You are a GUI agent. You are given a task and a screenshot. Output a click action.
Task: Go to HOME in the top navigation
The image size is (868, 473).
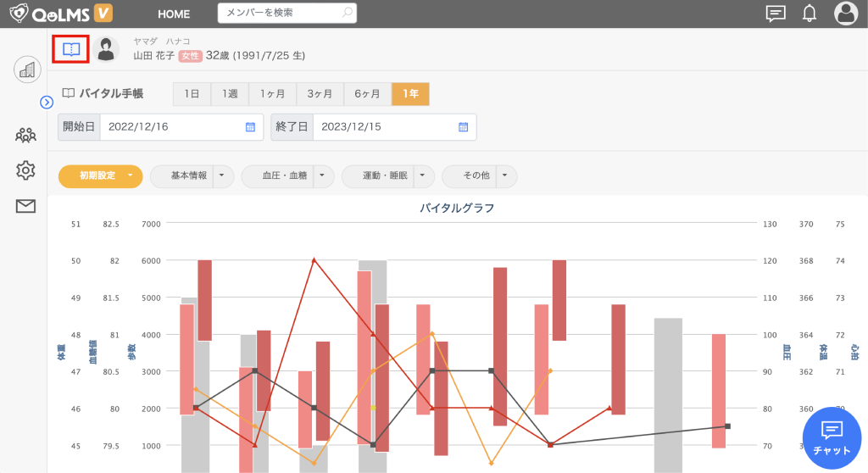tap(174, 14)
